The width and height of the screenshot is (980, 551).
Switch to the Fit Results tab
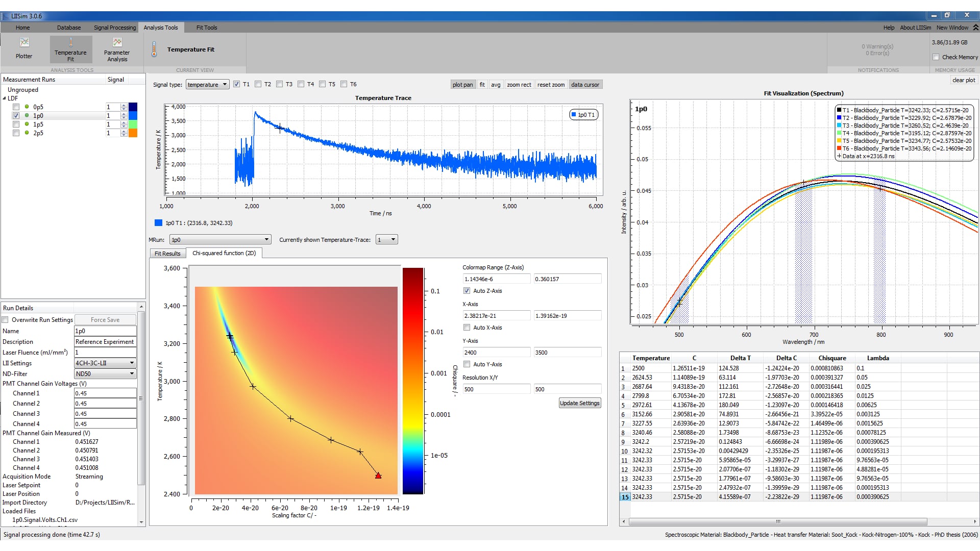167,254
